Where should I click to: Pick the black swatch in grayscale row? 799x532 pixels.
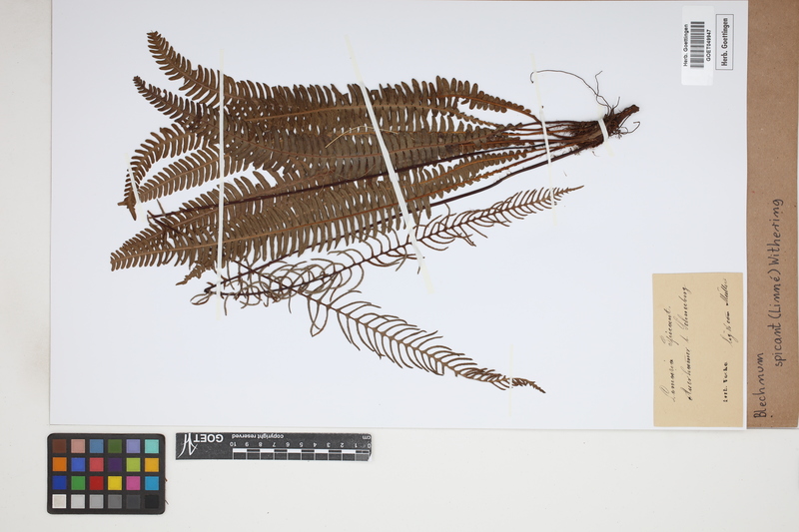(151, 500)
